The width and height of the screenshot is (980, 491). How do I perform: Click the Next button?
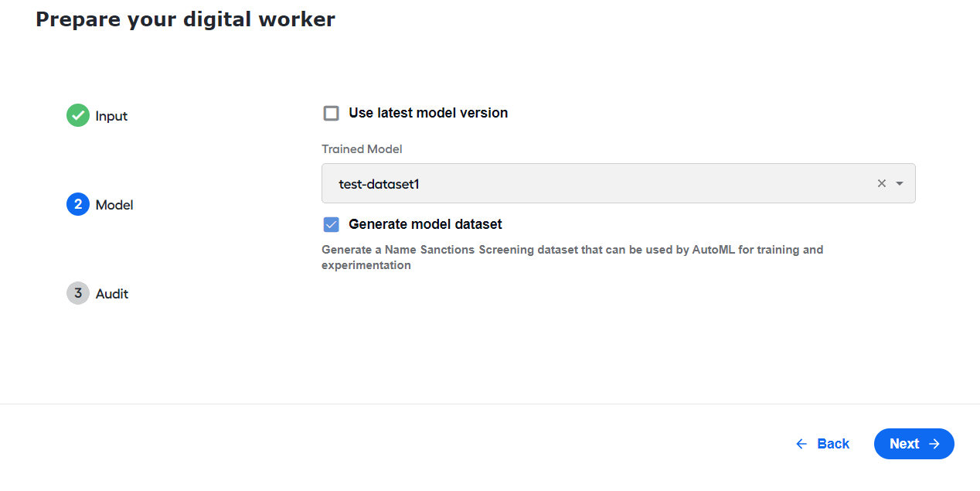coord(914,444)
